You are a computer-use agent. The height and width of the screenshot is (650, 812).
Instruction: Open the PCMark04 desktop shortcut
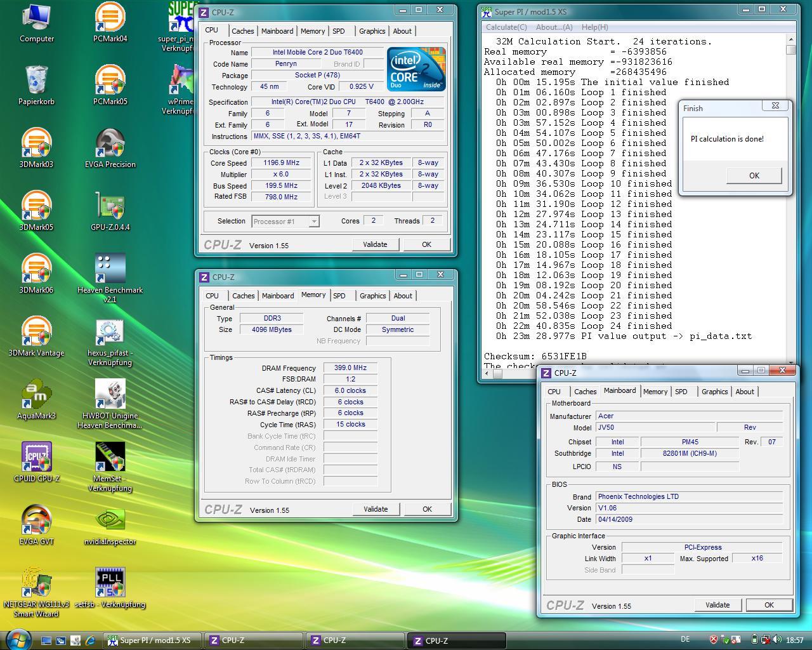(x=110, y=23)
